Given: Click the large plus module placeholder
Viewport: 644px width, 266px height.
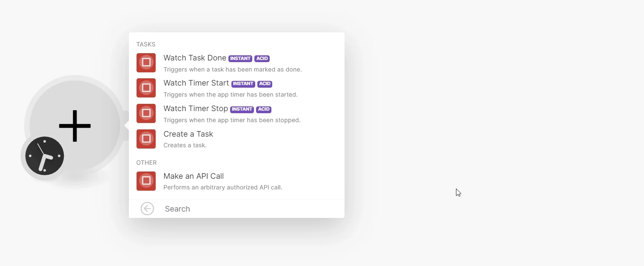Looking at the screenshot, I should click(75, 126).
